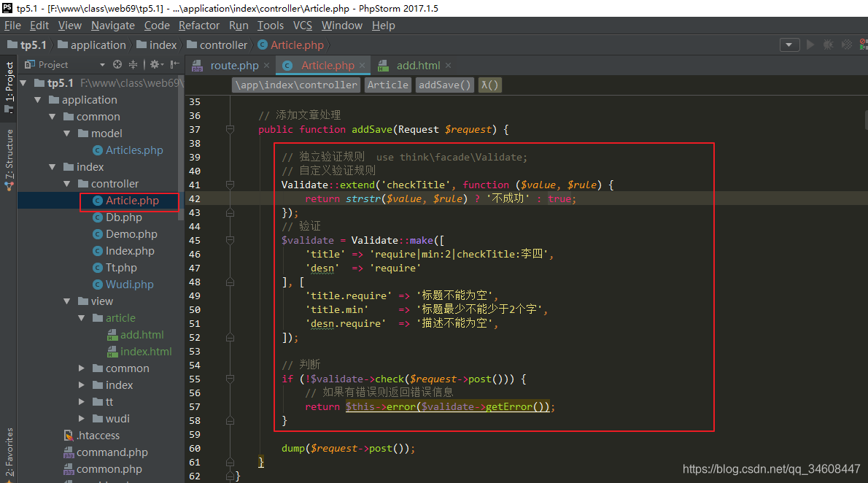Select Index.php in the project tree
868x483 pixels.
pyautogui.click(x=123, y=251)
